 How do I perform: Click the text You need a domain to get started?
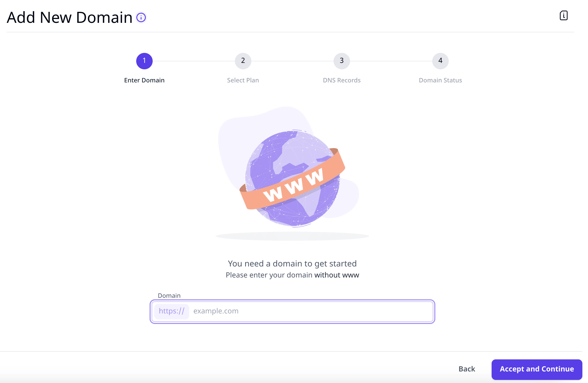[x=292, y=263]
